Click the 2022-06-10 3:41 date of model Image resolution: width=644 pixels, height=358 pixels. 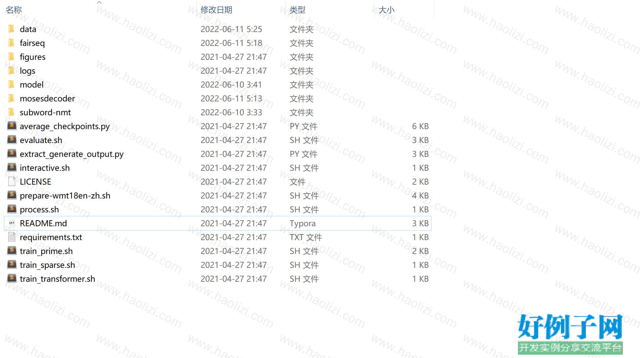231,85
